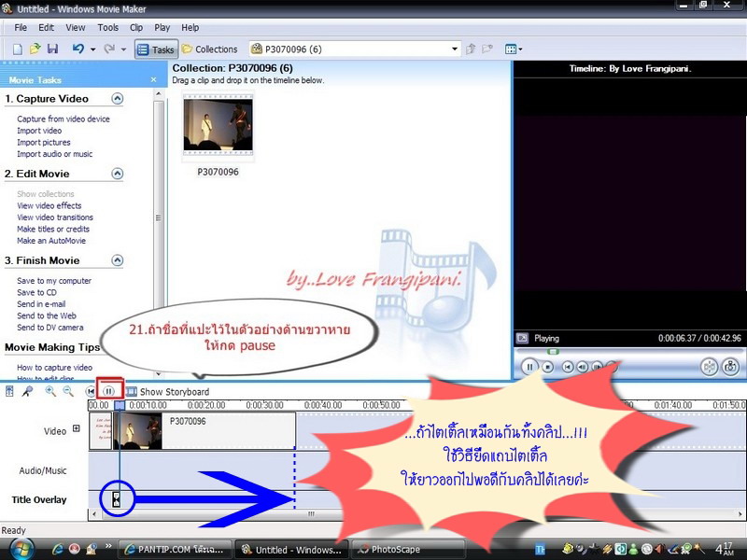Viewport: 747px width, 560px height.
Task: Click the Rewind Timeline button
Action: pos(91,391)
